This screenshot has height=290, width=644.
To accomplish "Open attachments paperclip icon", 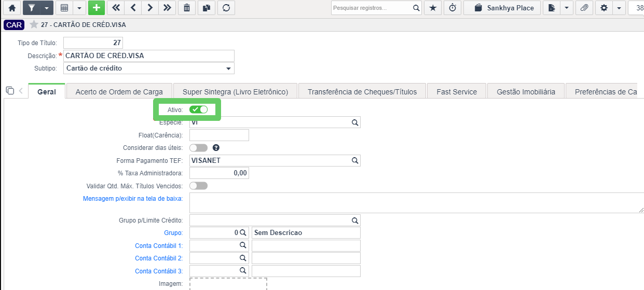I will [x=584, y=8].
